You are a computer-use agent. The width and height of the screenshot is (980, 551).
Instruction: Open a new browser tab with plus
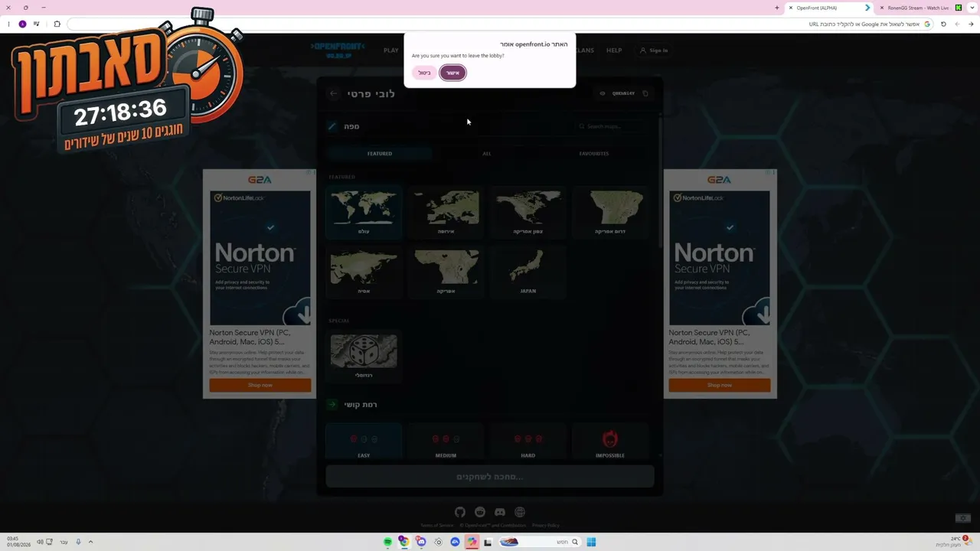tap(777, 8)
